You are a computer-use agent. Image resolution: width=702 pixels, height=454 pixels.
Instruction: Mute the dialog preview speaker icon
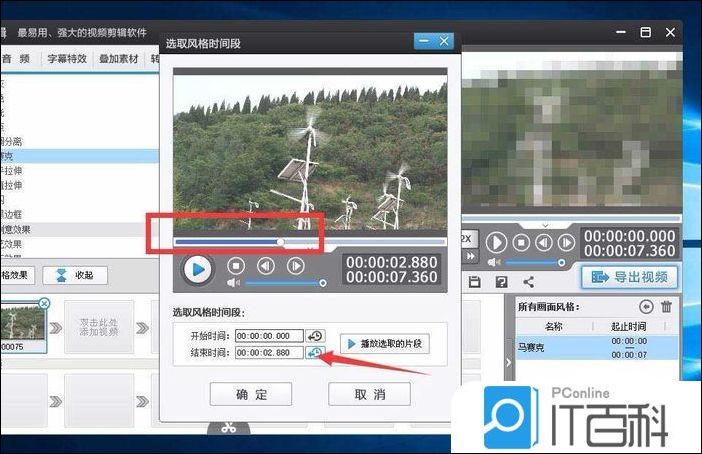233,283
